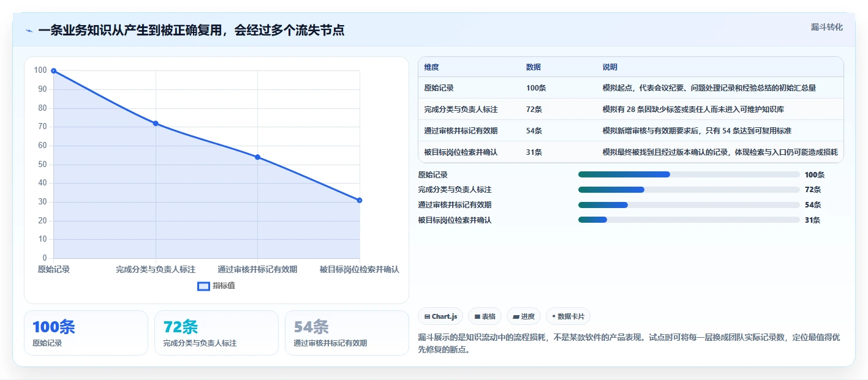Click the description starting 模拟起点，代表会议纪要
The height and width of the screenshot is (380, 868).
coord(709,88)
